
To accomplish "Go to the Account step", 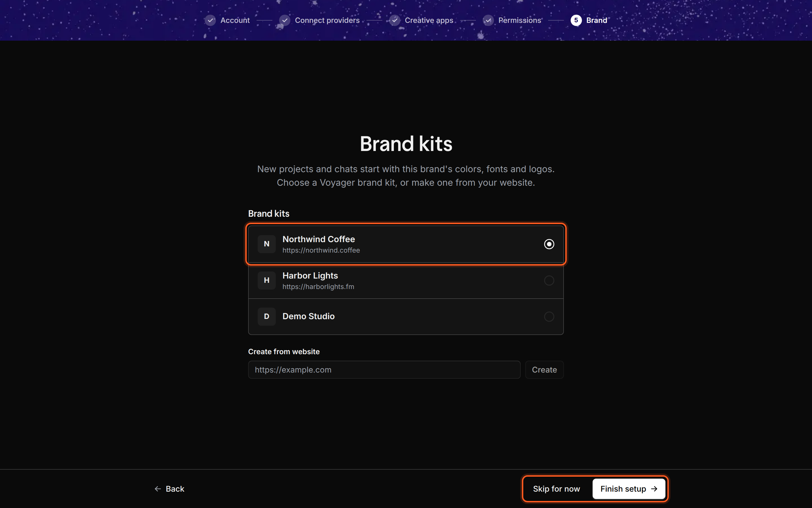I will [x=235, y=20].
